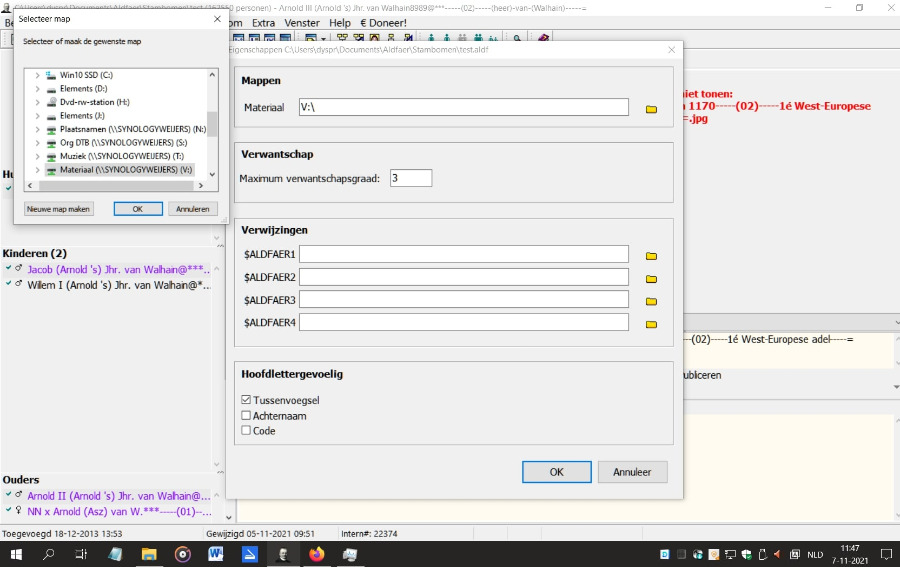Click the folder icon for $ALDFAER4
Screen dimensions: 900x567
coord(651,324)
